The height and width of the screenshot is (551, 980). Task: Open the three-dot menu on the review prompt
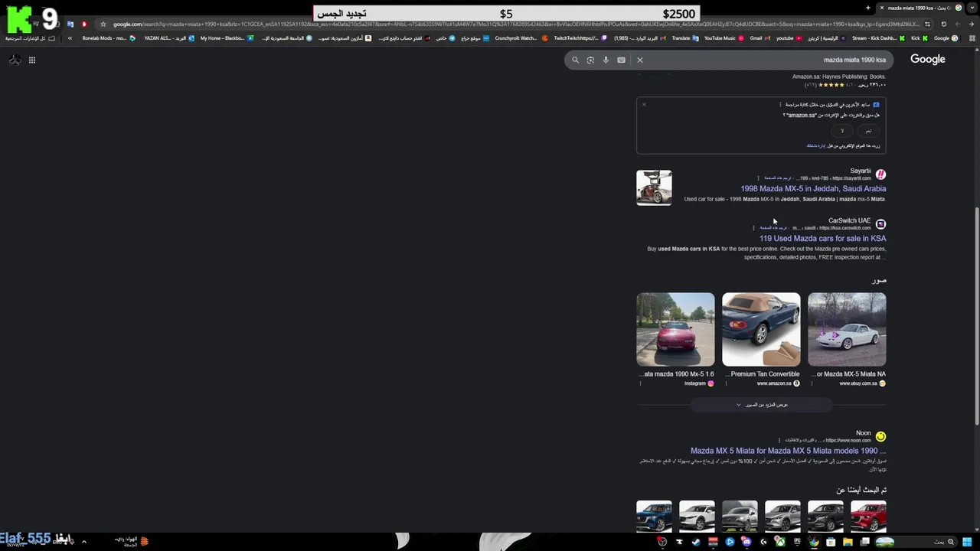tap(780, 105)
